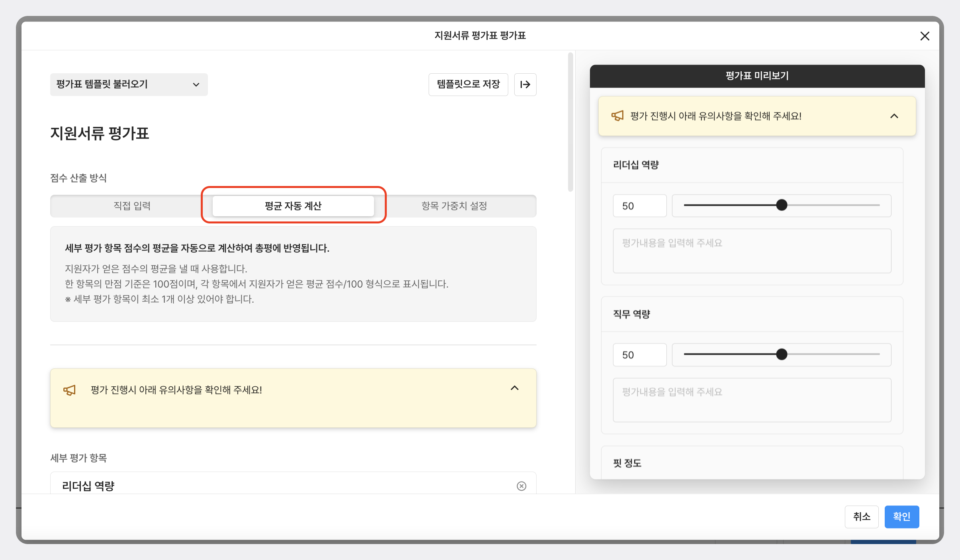Close the evaluation form dialog with the X

tap(925, 36)
